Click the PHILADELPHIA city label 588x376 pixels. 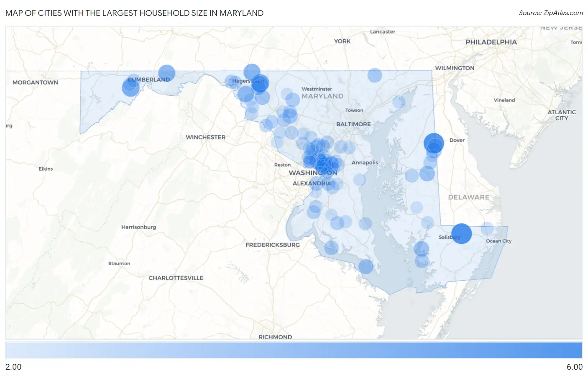tap(491, 42)
